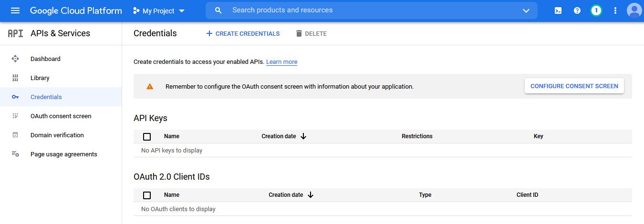Open OAuth consent screen in sidebar
Viewport: 644px width, 224px height.
click(61, 116)
